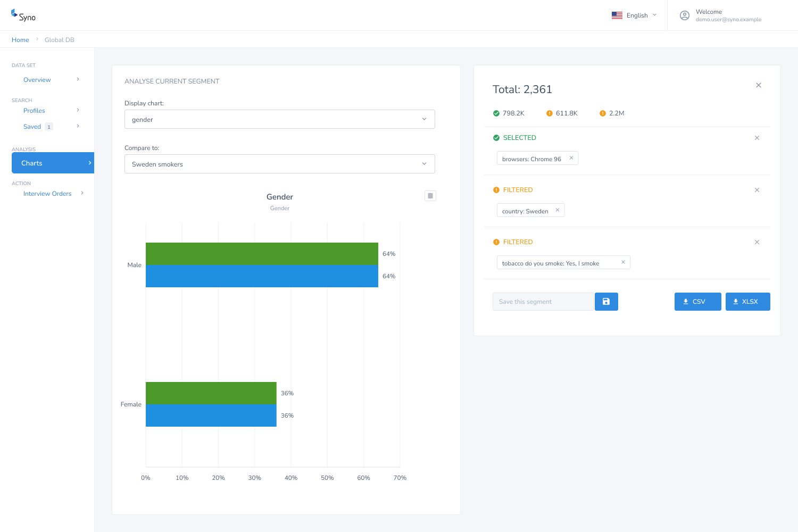Expand the Profiles chevron in sidebar

coord(78,110)
